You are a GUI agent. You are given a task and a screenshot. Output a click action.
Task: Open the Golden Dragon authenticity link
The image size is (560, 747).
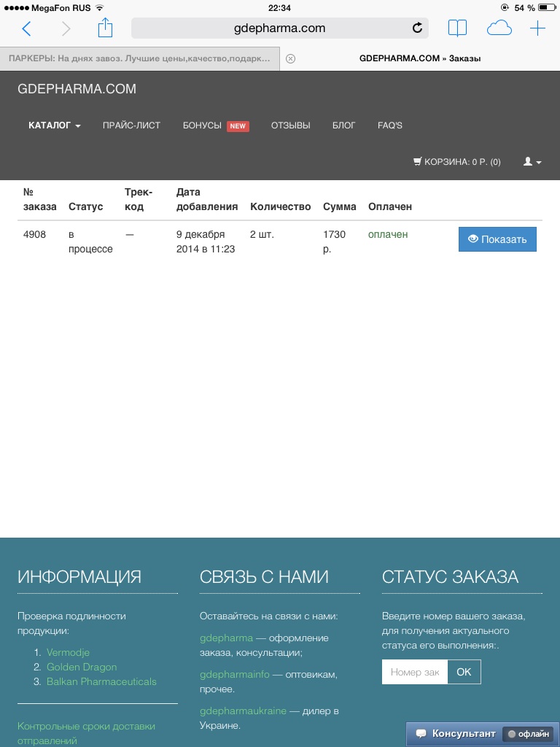point(82,667)
